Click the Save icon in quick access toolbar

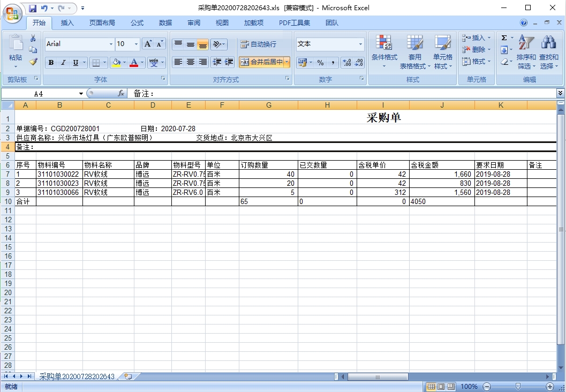[33, 8]
